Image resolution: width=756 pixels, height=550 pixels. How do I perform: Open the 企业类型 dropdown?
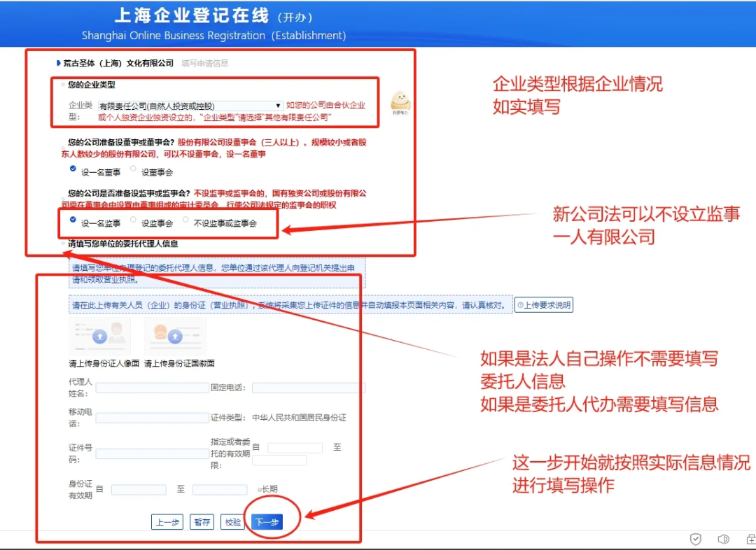coord(190,106)
